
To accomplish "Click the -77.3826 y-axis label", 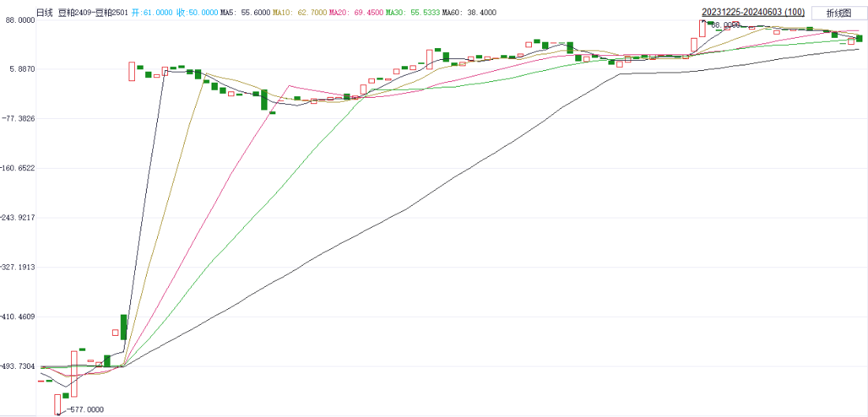I will 20,118.
